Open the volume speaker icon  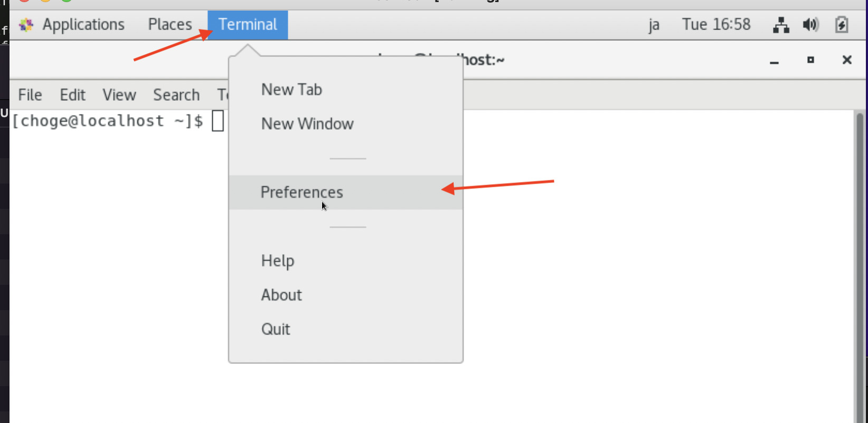810,25
